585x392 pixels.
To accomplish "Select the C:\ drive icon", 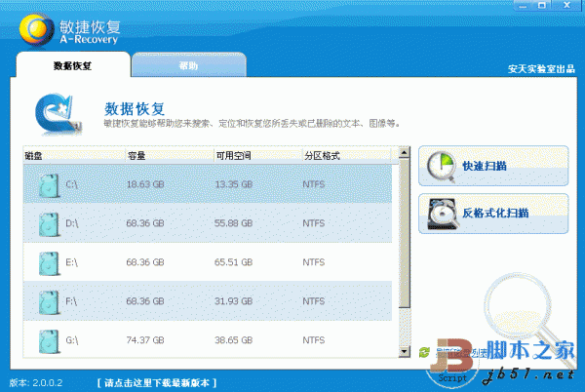I will 50,185.
